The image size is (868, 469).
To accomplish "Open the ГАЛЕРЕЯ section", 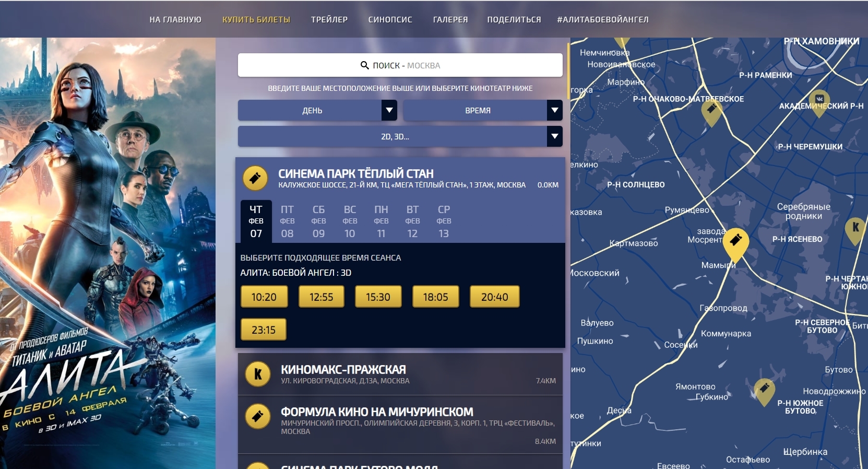I will (x=450, y=19).
